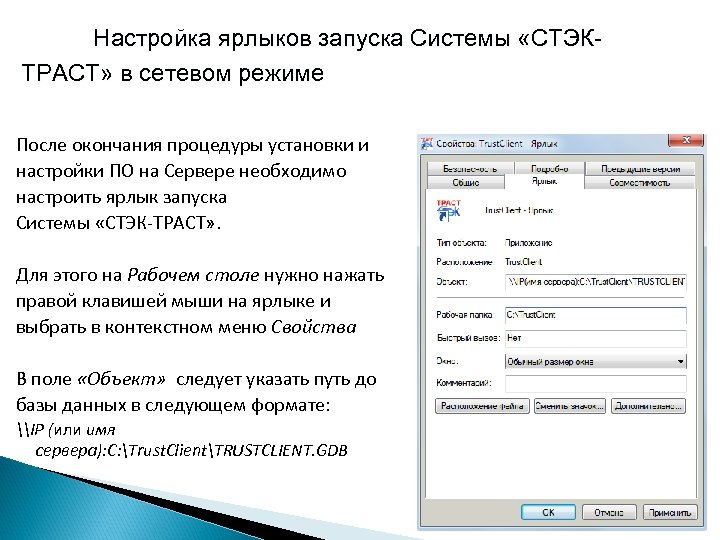Open the Предыдущие версии tab

(x=640, y=169)
